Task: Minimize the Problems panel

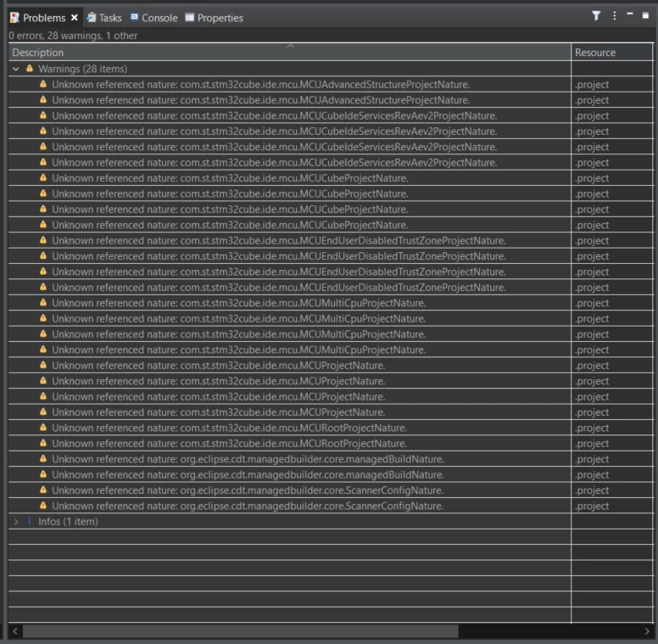Action: pyautogui.click(x=630, y=14)
